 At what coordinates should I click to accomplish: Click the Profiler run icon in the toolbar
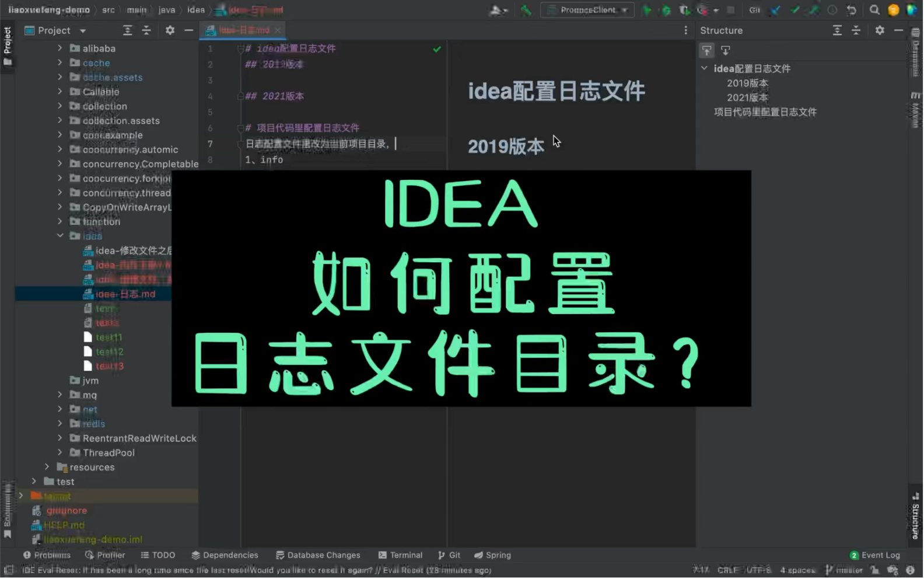703,10
